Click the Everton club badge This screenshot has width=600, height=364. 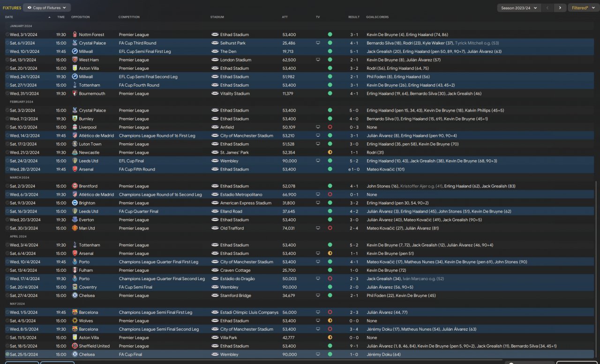75,220
